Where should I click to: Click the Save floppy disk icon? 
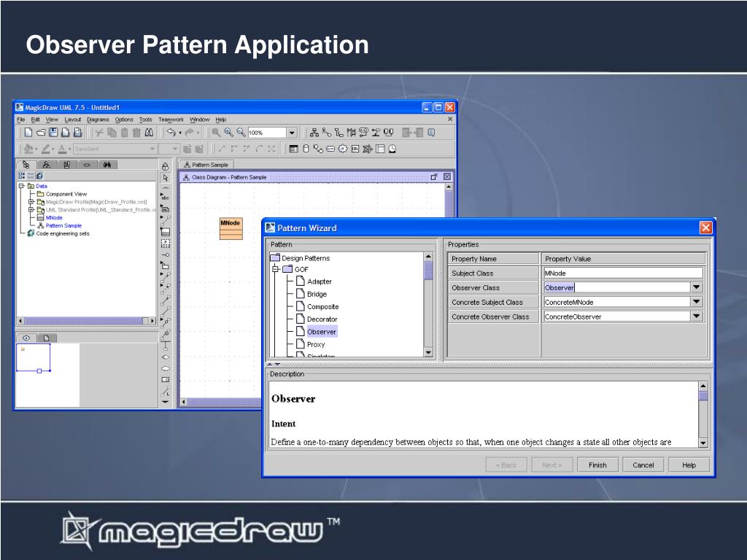point(53,133)
